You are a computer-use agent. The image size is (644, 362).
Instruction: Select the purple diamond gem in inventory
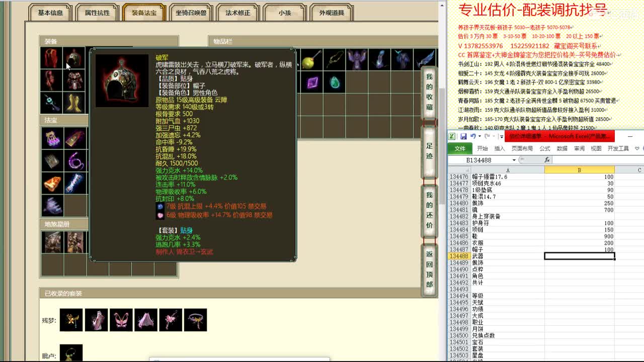(x=312, y=82)
